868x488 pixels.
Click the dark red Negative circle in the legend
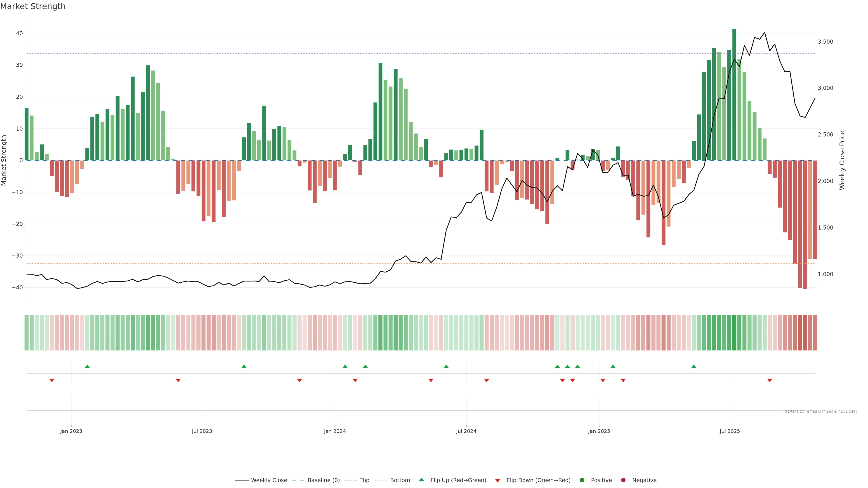pyautogui.click(x=623, y=480)
